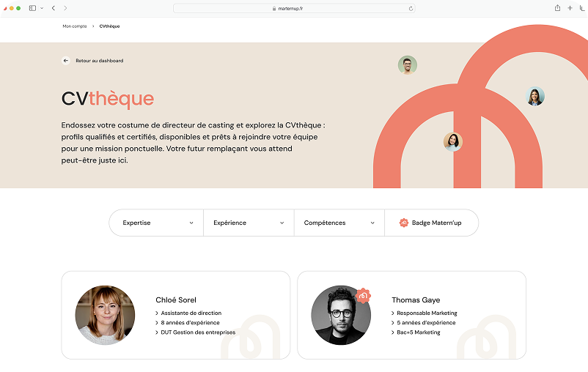Click the Mon compte breadcrumb
The height and width of the screenshot is (372, 588).
coord(75,26)
